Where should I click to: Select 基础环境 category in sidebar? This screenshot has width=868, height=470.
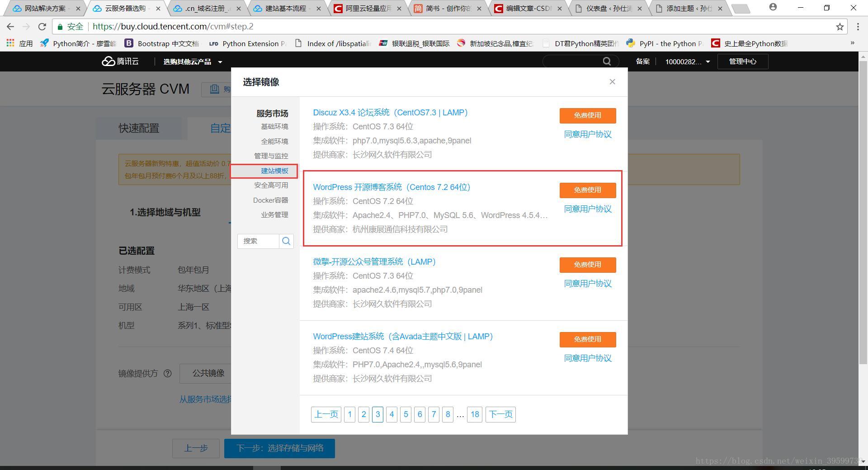point(274,127)
